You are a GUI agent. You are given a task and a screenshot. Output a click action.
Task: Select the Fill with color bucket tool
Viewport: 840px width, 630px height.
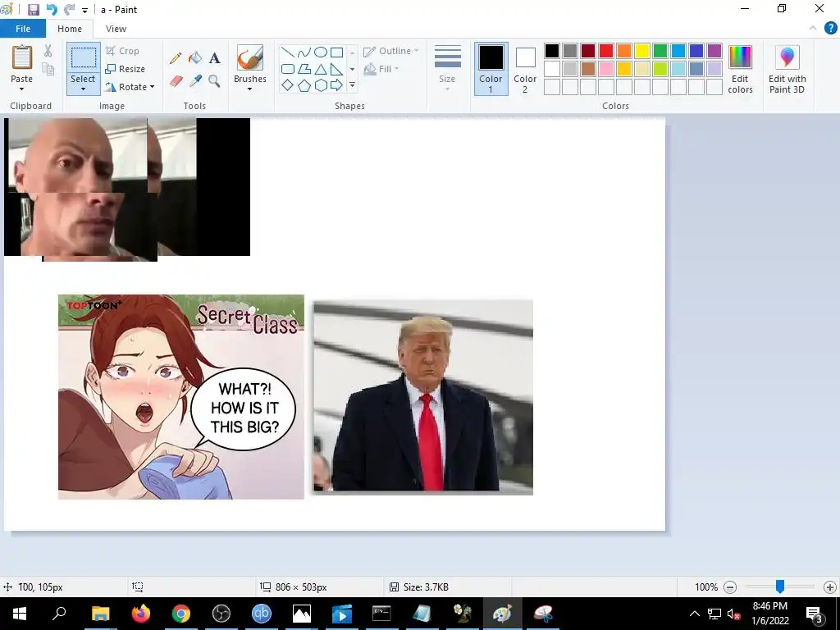pyautogui.click(x=195, y=58)
